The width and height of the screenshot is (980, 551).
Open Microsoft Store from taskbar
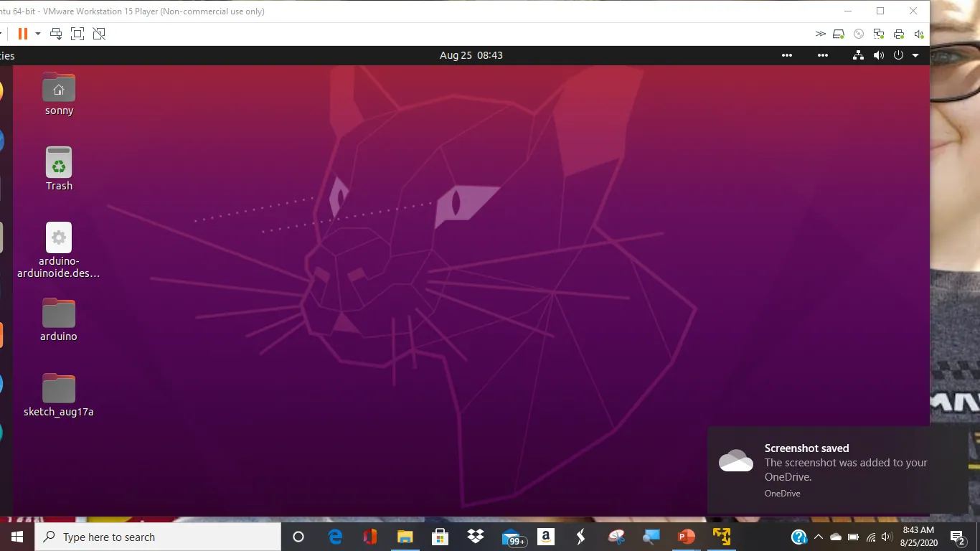(440, 537)
